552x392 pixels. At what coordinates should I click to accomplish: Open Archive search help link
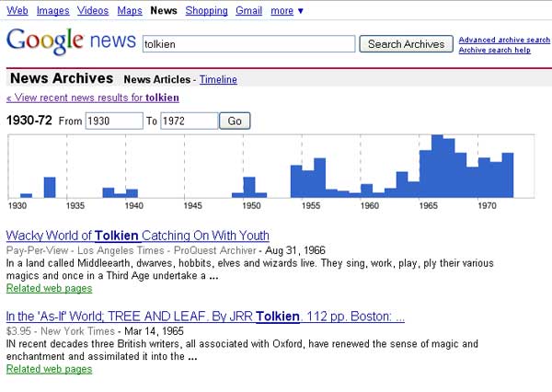pyautogui.click(x=494, y=50)
